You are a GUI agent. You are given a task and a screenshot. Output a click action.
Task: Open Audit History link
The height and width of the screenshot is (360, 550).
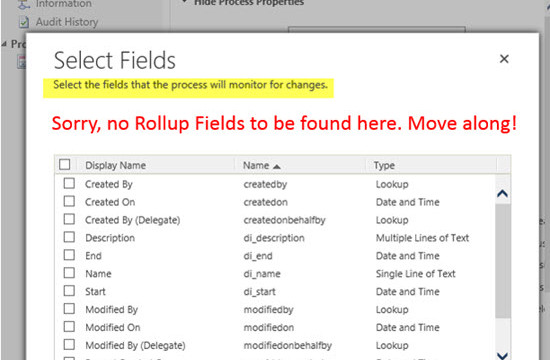67,22
